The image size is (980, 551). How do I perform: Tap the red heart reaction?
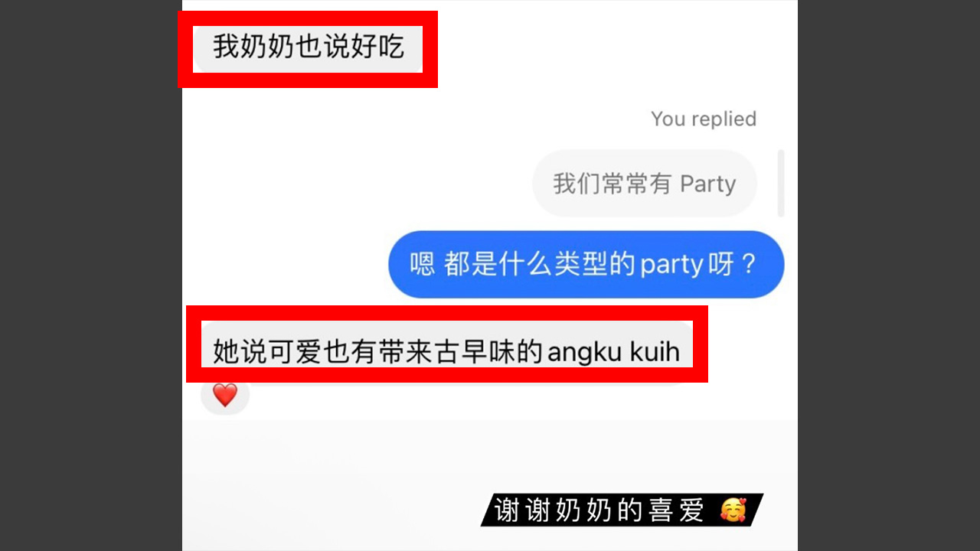[225, 396]
